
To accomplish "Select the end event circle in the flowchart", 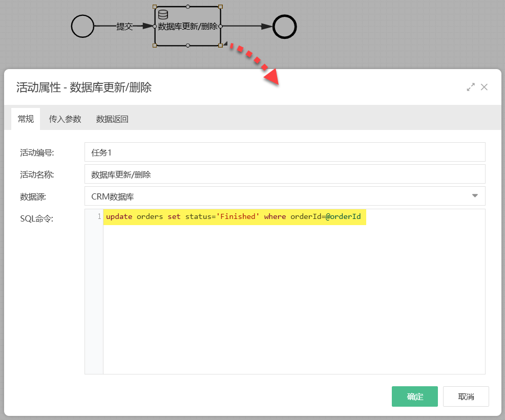I will pyautogui.click(x=285, y=26).
